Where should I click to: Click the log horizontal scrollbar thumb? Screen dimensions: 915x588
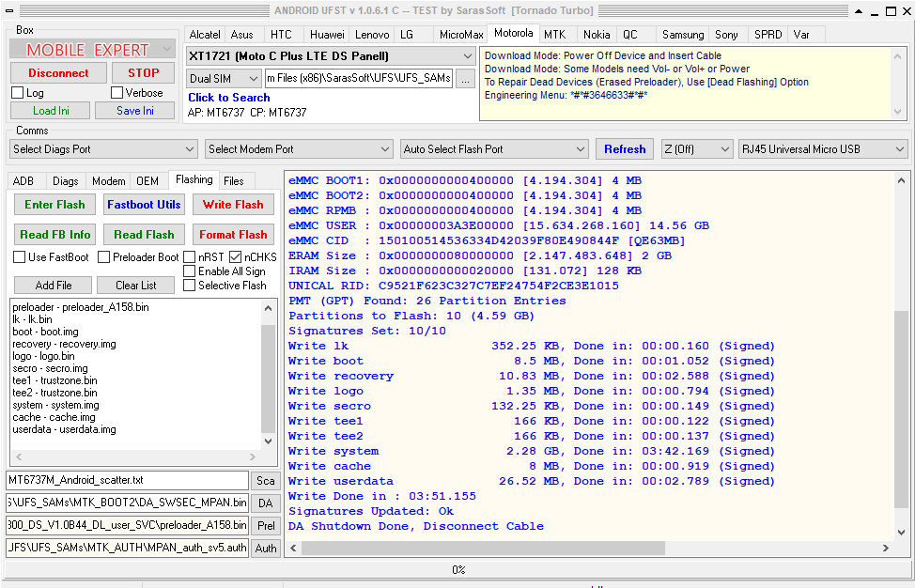click(x=483, y=549)
